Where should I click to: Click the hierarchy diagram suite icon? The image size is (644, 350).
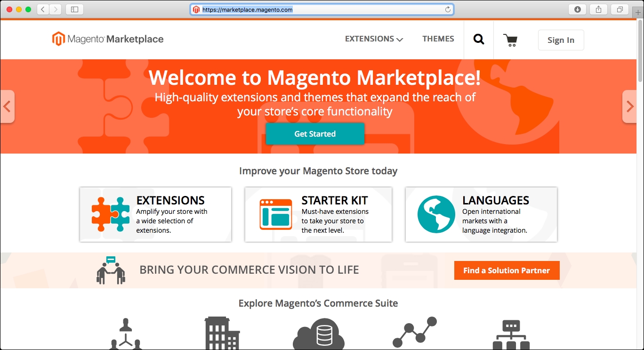(511, 335)
